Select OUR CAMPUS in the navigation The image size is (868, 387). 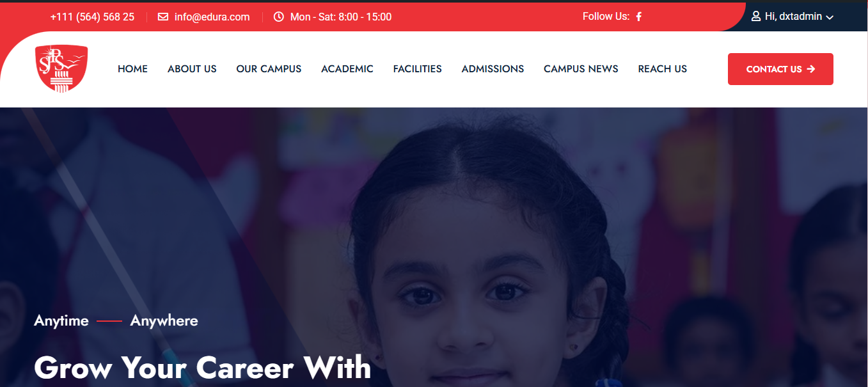[269, 69]
